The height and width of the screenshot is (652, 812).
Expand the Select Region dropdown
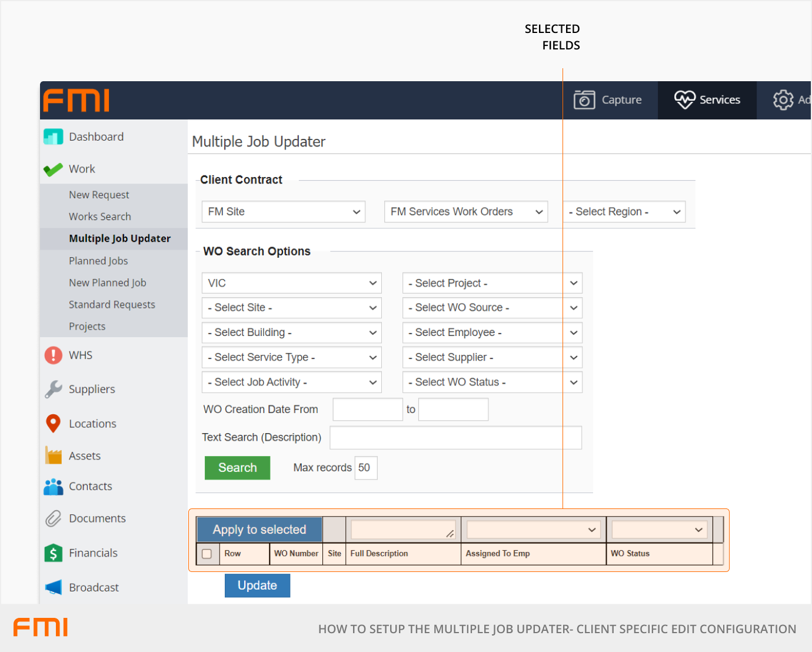[624, 212]
